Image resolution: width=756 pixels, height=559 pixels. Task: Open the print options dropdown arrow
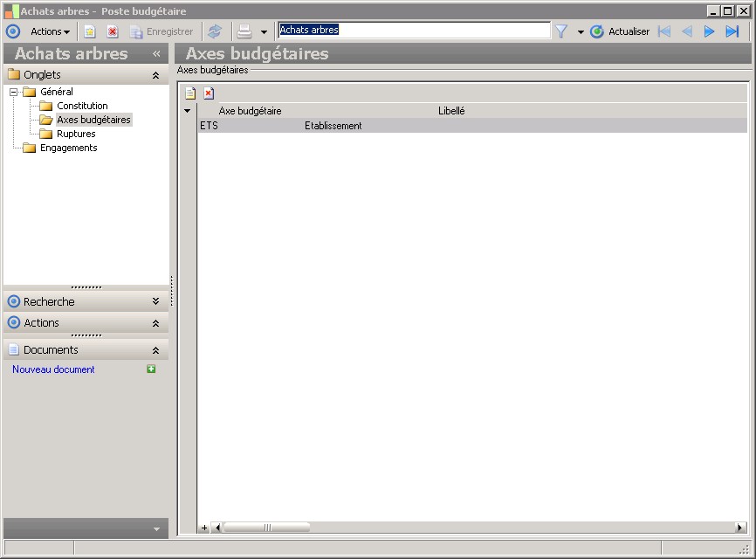(x=264, y=32)
